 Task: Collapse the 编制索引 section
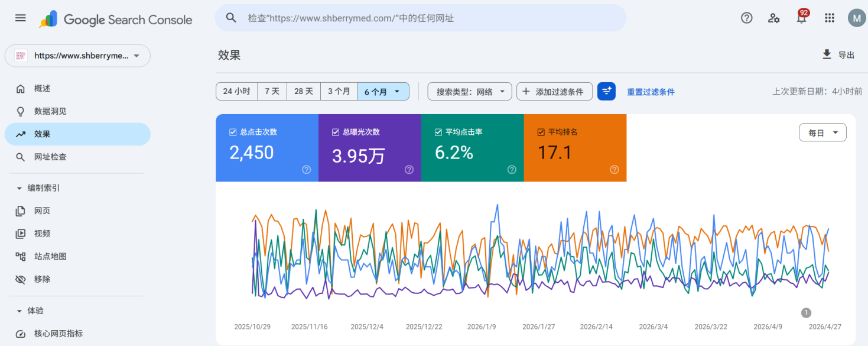coord(38,188)
